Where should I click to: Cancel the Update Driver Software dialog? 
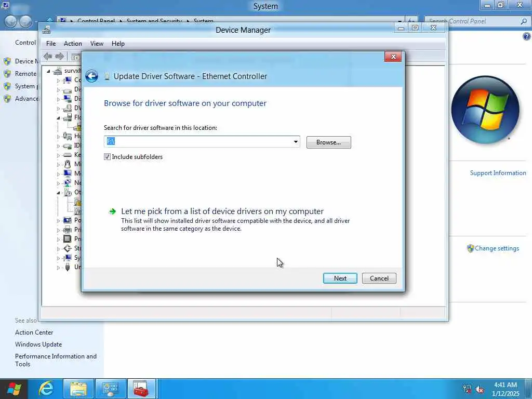[x=379, y=278]
